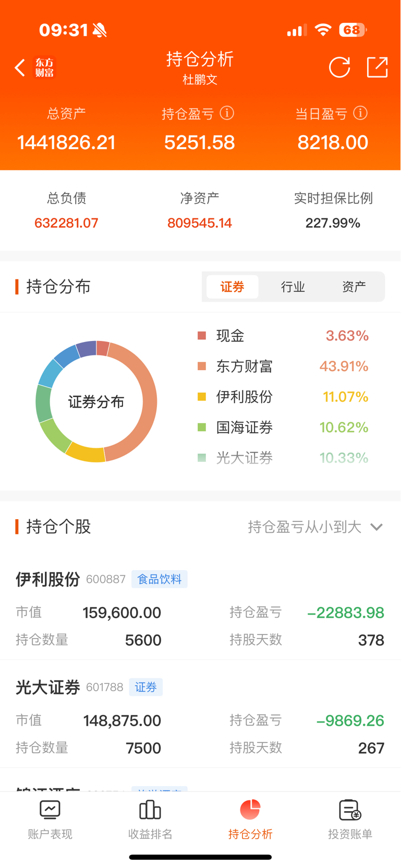The width and height of the screenshot is (401, 868).
Task: Open 伊利股份 stock row
Action: [200, 609]
